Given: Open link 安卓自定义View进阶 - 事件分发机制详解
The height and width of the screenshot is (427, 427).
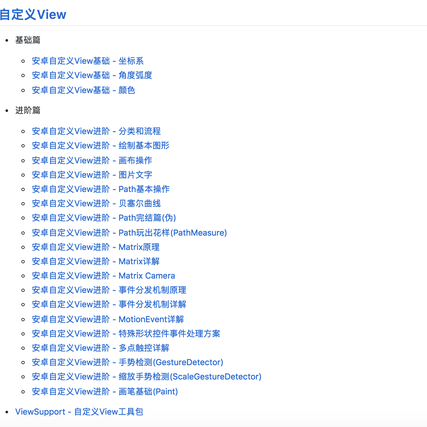Looking at the screenshot, I should tap(109, 304).
